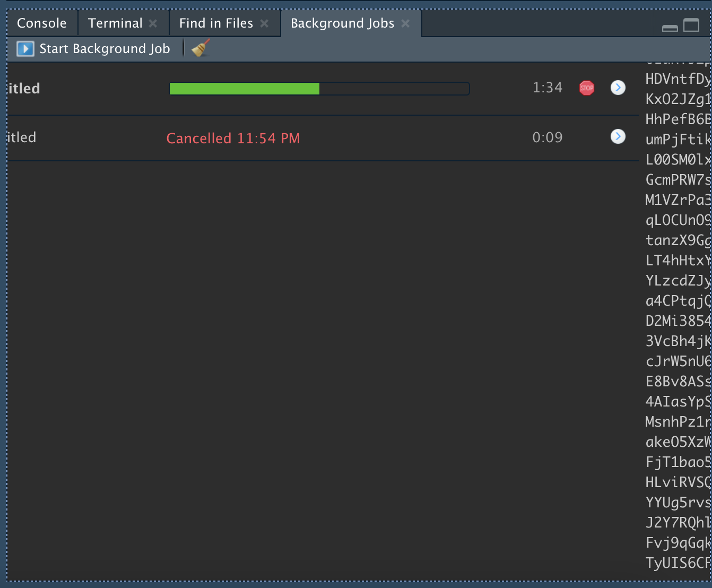Click the Cancelled 11:54 PM status text
Screen dimensions: 712x588
(x=233, y=138)
